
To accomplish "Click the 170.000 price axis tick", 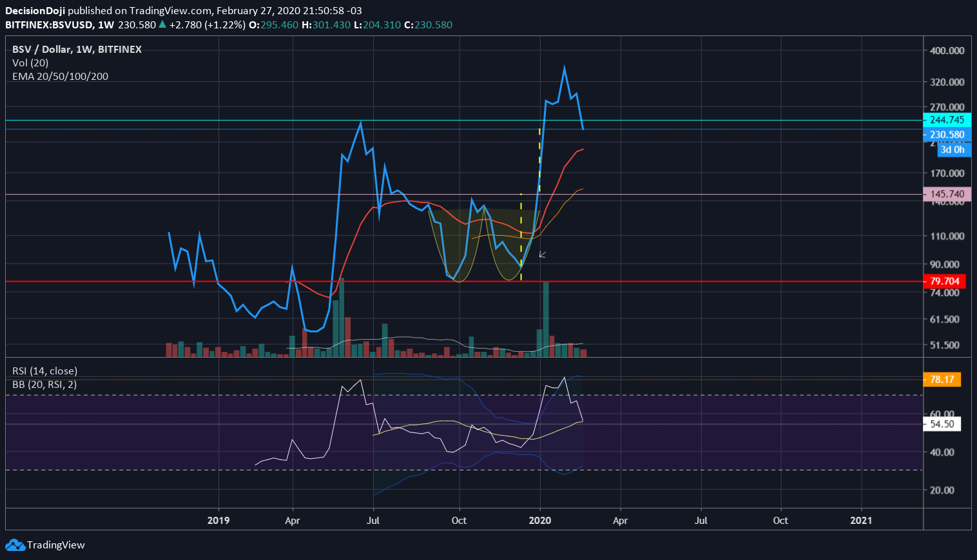I will tap(947, 173).
